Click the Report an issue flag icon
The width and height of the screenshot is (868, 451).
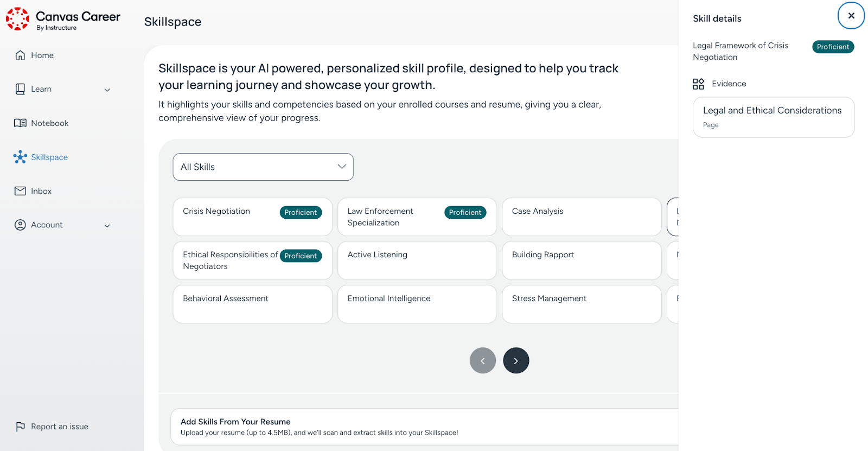[20, 427]
